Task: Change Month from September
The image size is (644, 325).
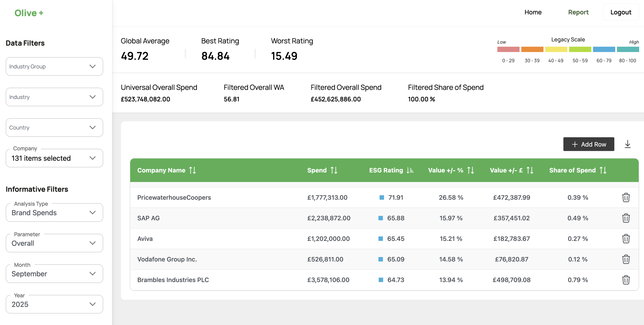Action: coord(54,274)
